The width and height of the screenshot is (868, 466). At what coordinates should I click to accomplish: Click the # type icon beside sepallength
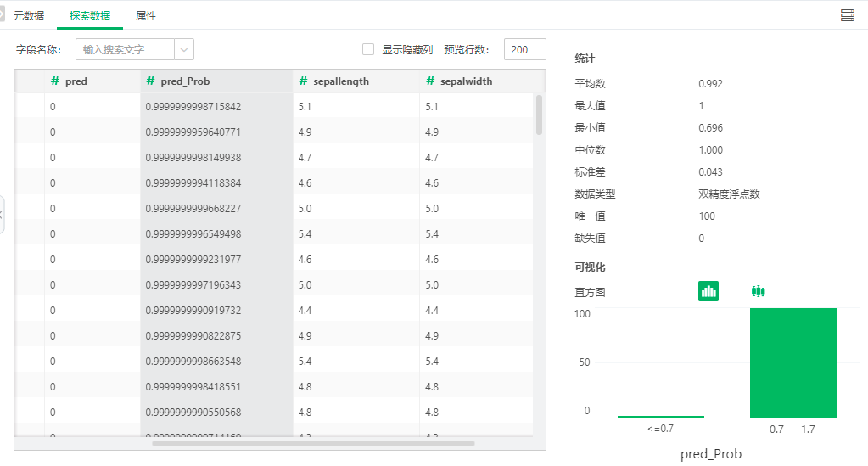(x=303, y=81)
